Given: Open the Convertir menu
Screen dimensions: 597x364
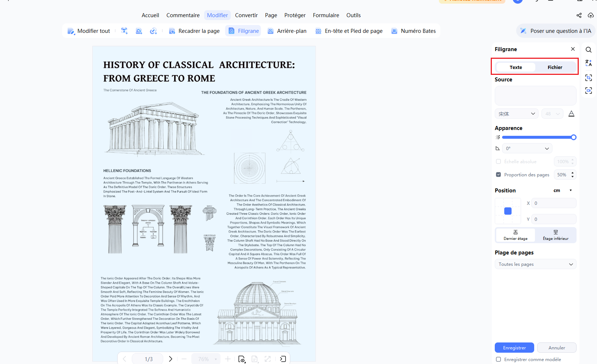Looking at the screenshot, I should point(246,15).
